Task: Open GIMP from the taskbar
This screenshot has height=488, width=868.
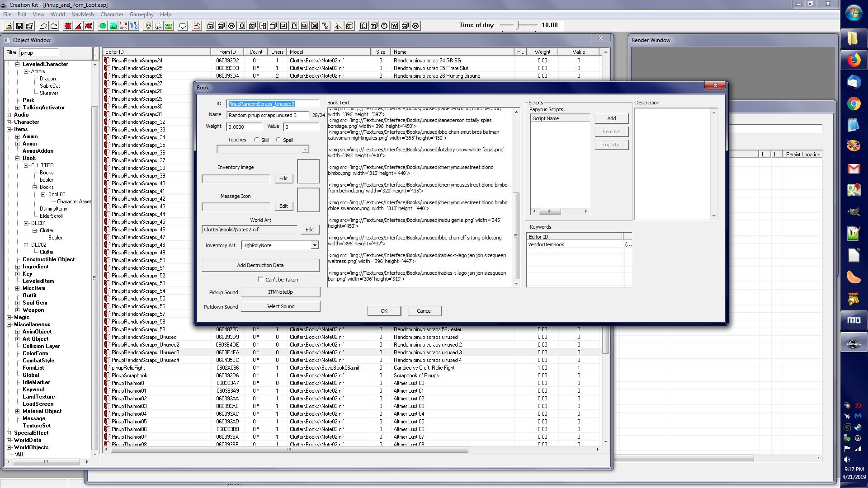Action: click(x=854, y=212)
